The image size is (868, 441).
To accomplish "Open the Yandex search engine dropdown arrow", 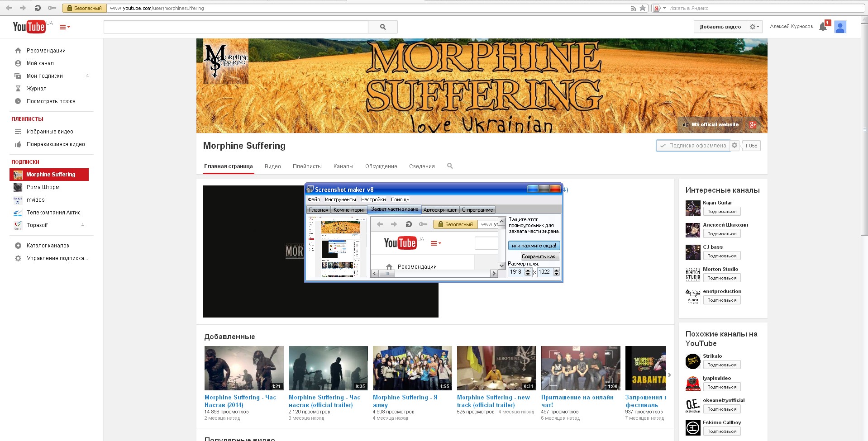I will pos(664,8).
